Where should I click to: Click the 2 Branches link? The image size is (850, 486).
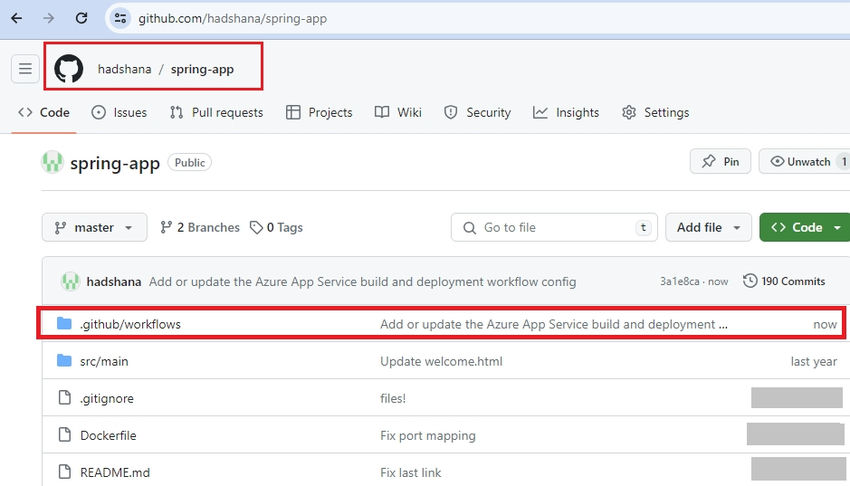coord(200,227)
